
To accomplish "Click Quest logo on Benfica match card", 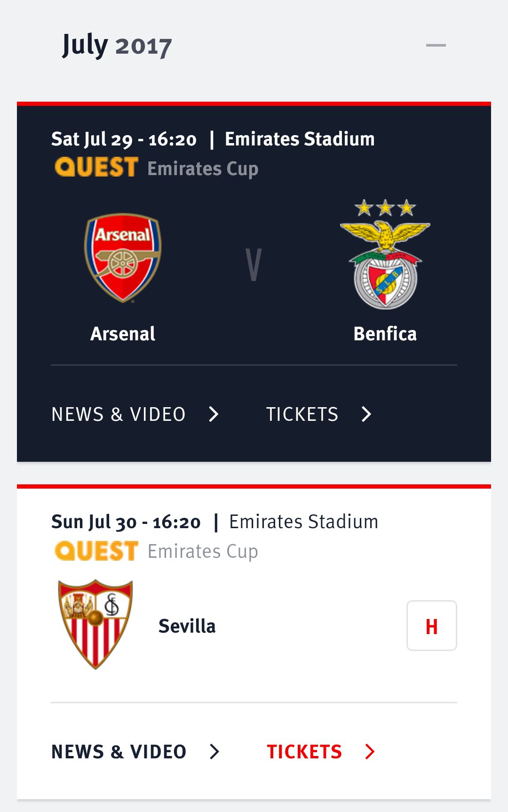I will click(x=96, y=168).
